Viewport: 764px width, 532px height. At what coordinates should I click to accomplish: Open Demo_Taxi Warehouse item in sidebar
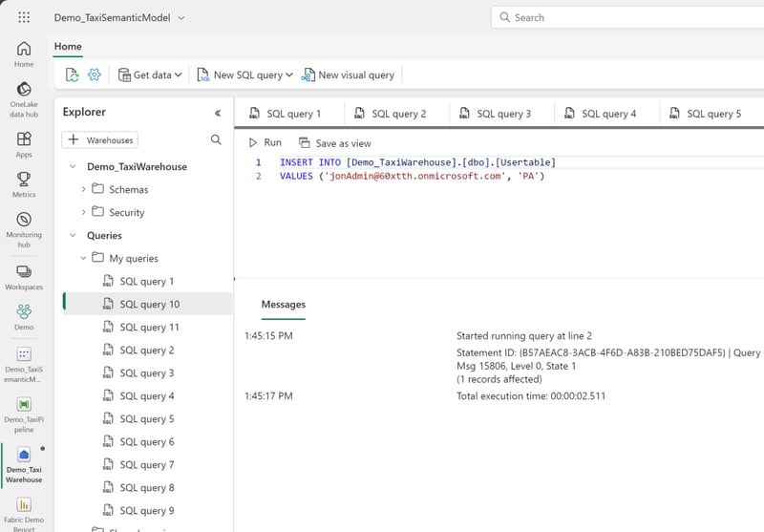(24, 465)
